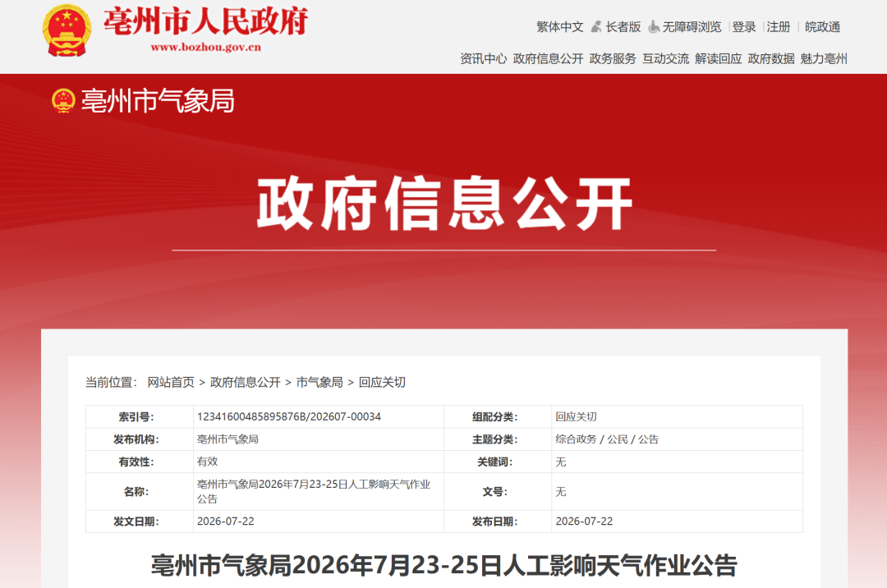Image resolution: width=887 pixels, height=588 pixels.
Task: Click the article headline 亳州市气象局2026年7月23-25日人工影响天气作业公告
Action: (444, 565)
